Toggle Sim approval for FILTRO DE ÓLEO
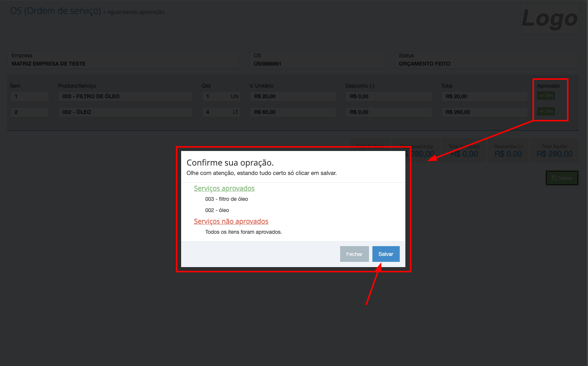588x366 pixels. [546, 96]
